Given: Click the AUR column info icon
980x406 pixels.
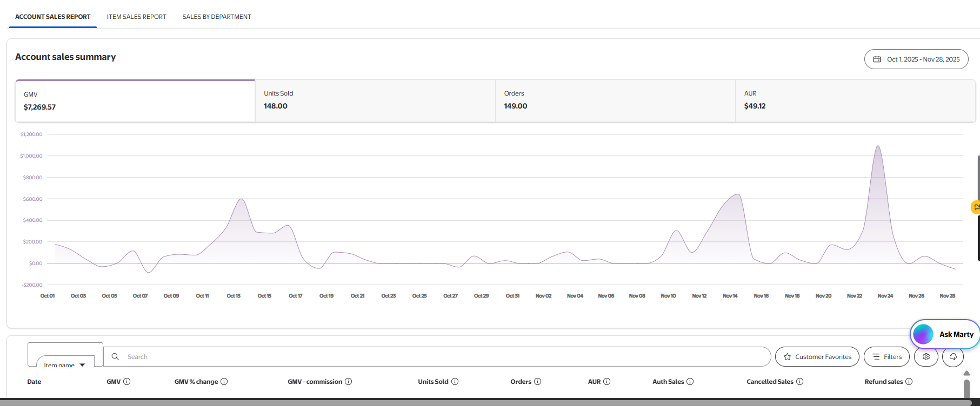Looking at the screenshot, I should [x=606, y=382].
